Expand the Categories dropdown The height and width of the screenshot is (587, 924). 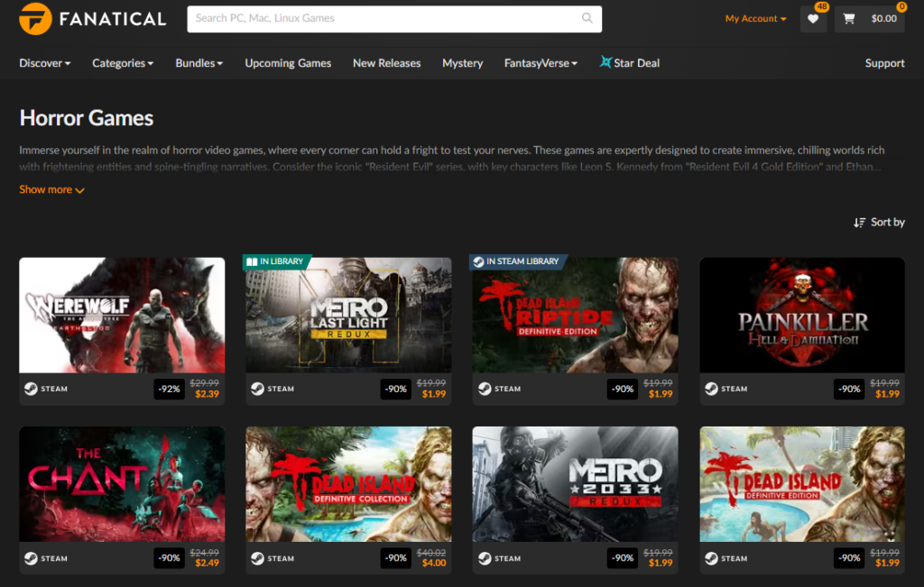[123, 63]
